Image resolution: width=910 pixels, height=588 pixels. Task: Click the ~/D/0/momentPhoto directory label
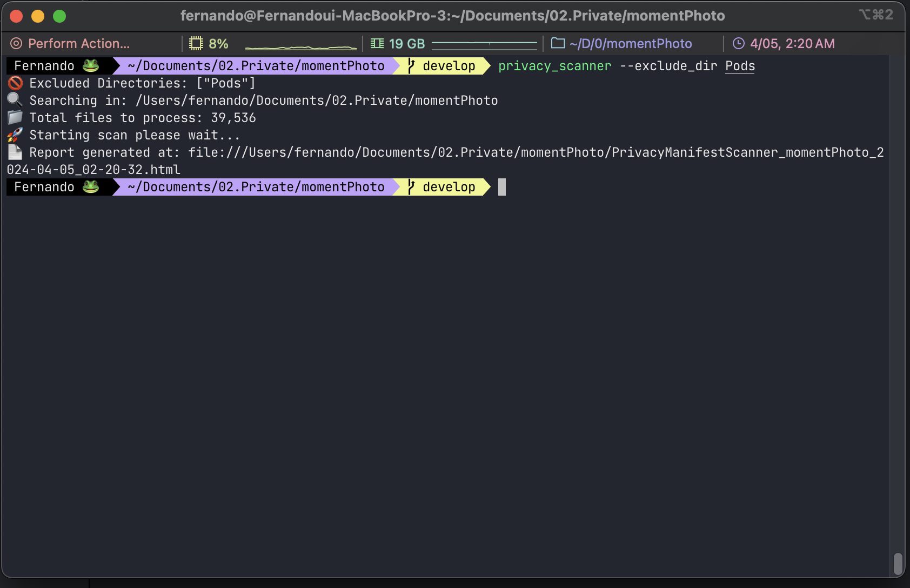[x=630, y=44]
